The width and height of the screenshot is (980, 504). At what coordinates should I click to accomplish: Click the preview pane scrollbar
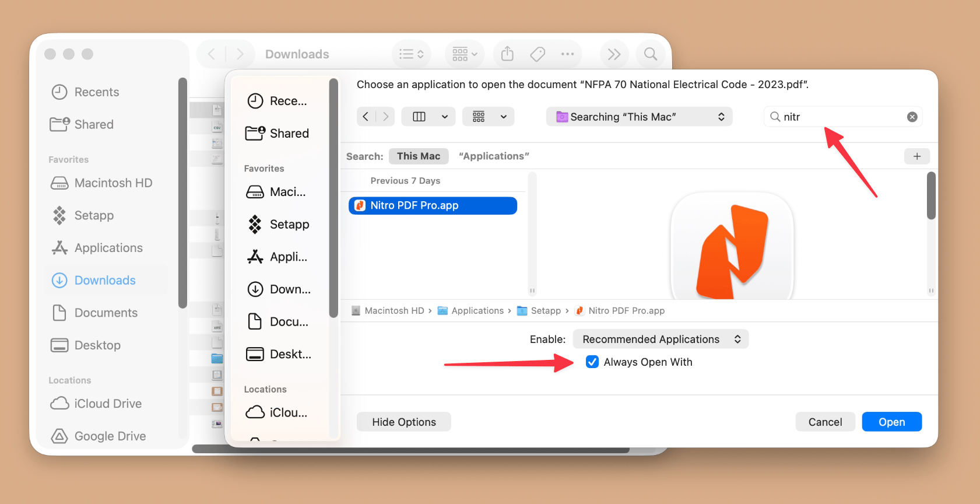(x=931, y=196)
